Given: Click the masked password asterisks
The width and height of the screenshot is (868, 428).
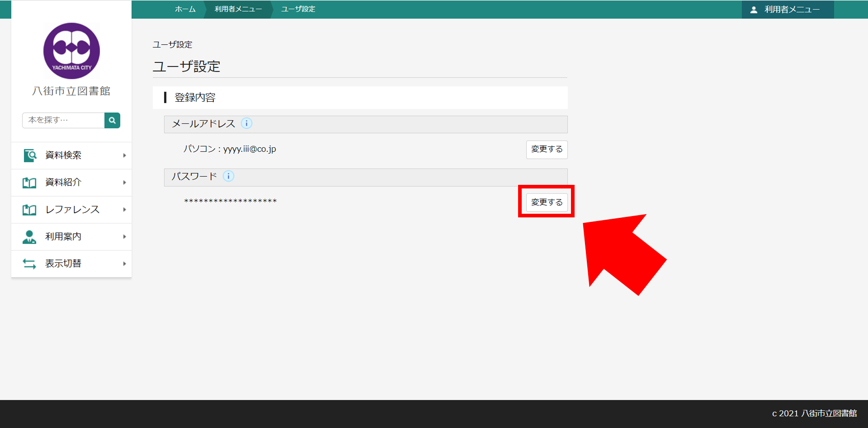Looking at the screenshot, I should [230, 202].
